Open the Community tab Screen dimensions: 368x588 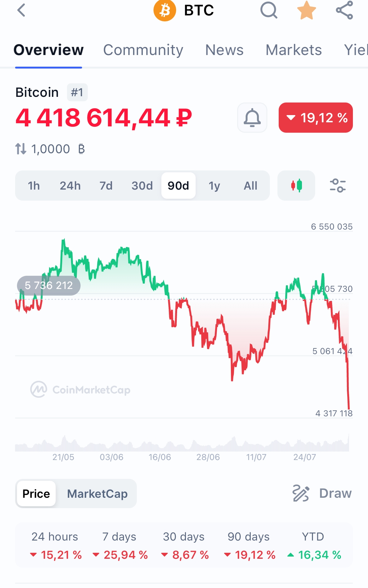click(143, 50)
